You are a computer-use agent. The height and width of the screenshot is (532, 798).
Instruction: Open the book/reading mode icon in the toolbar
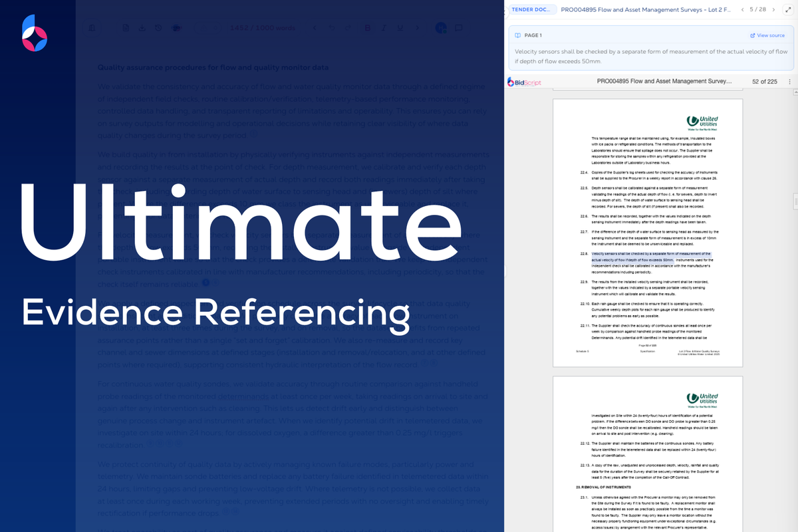[x=90, y=28]
